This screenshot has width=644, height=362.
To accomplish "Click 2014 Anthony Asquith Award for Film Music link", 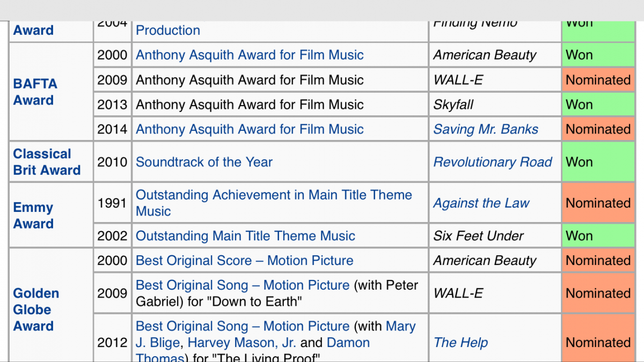I will [250, 129].
